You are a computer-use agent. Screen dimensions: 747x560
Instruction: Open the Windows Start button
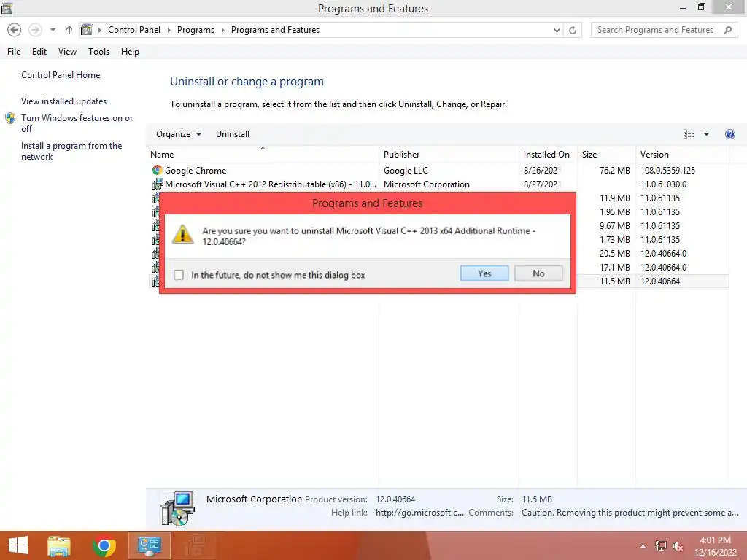18,545
